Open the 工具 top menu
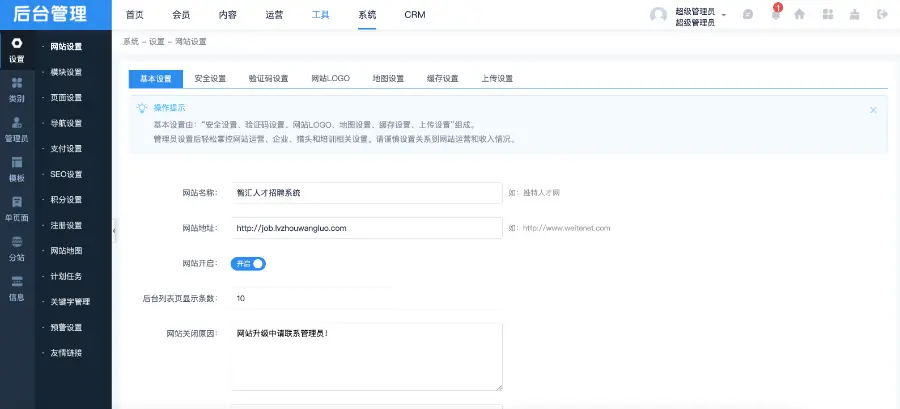900x409 pixels. pyautogui.click(x=320, y=15)
